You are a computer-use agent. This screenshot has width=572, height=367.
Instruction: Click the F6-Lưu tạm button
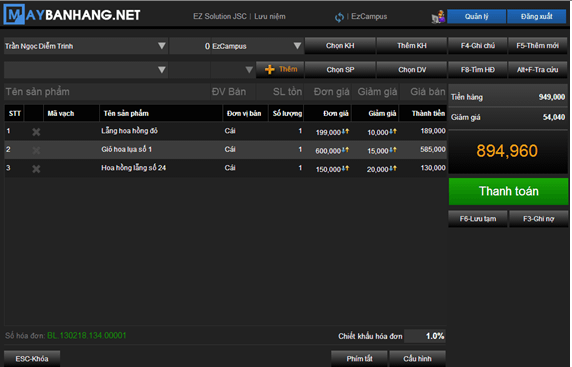478,219
